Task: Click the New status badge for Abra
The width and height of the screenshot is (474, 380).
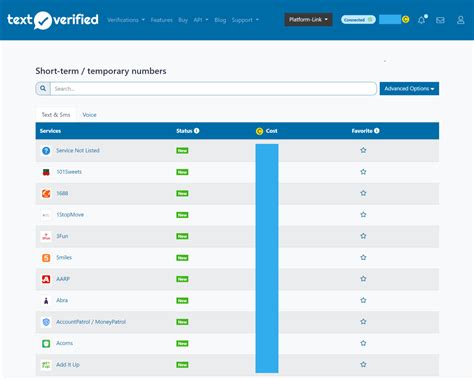Action: [x=182, y=301]
